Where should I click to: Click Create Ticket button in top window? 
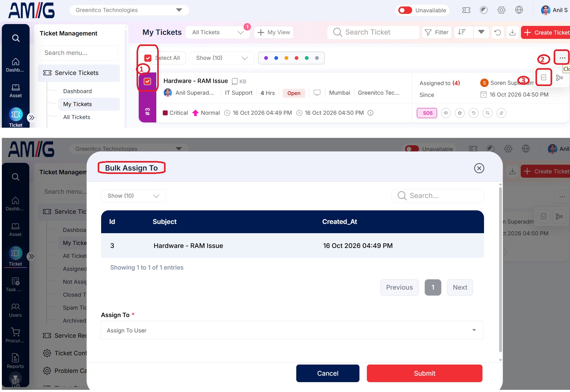pyautogui.click(x=546, y=32)
